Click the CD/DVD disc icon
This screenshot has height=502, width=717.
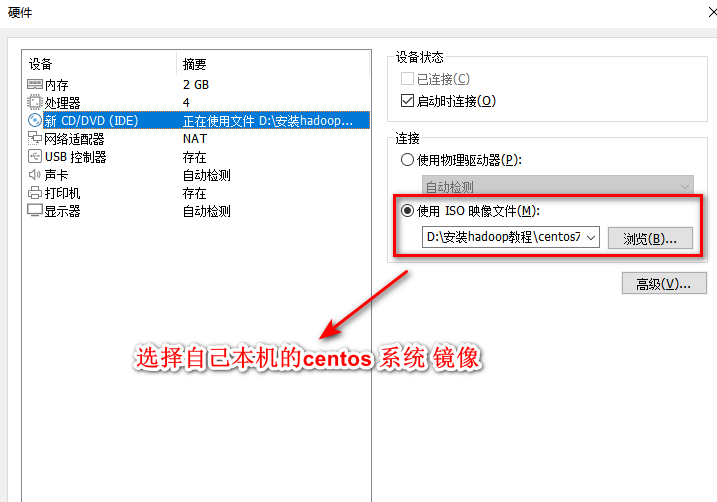pyautogui.click(x=35, y=120)
